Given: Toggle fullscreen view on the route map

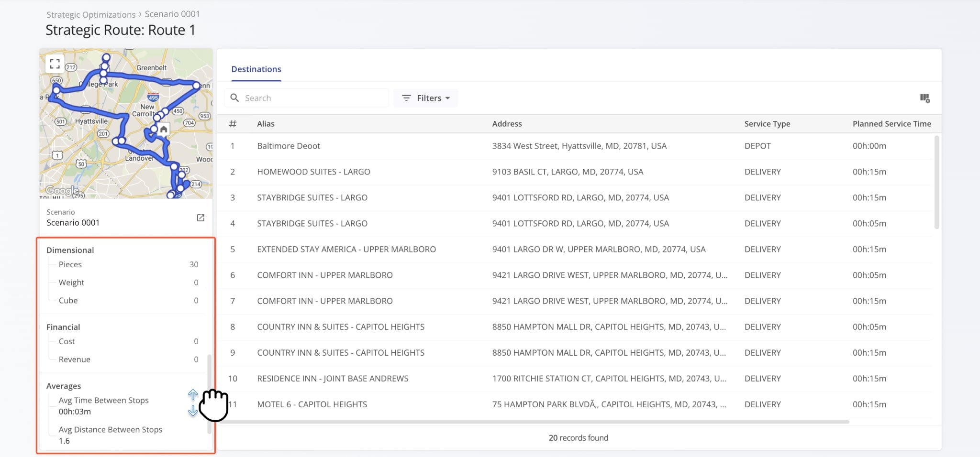Looking at the screenshot, I should point(55,63).
